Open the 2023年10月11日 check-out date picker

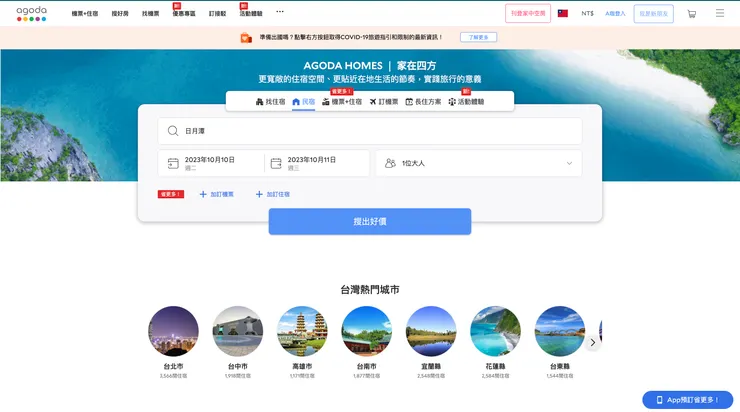(317, 163)
